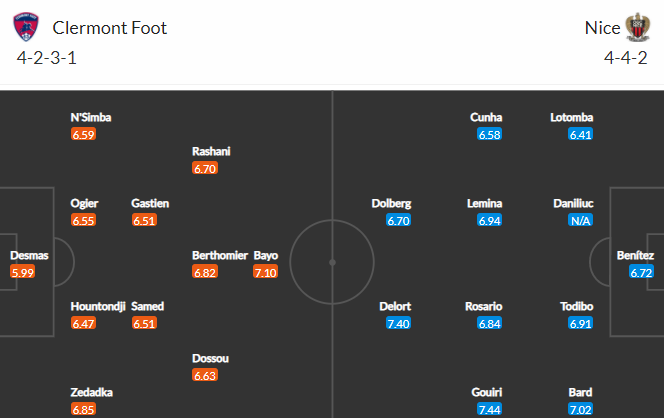Select goalkeeper Desmas
This screenshot has width=664, height=418.
pyautogui.click(x=29, y=255)
